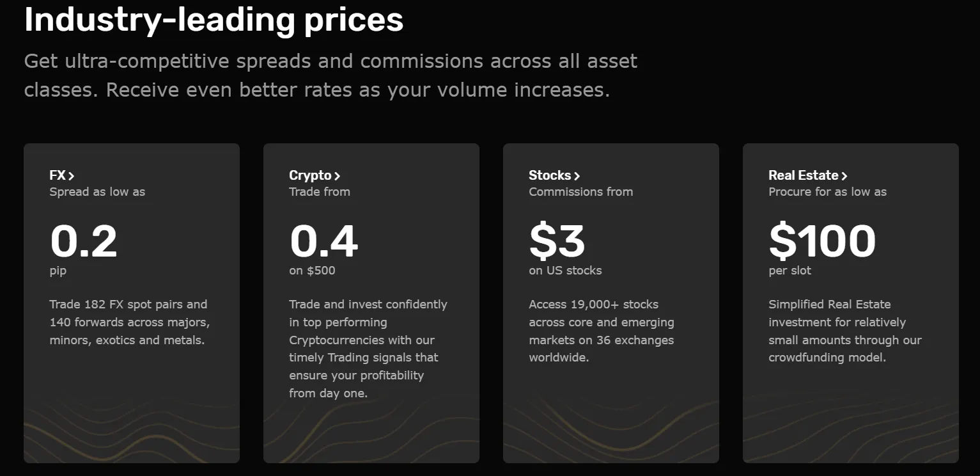Go to the Stocks heading link
The image size is (980, 476).
[x=550, y=175]
